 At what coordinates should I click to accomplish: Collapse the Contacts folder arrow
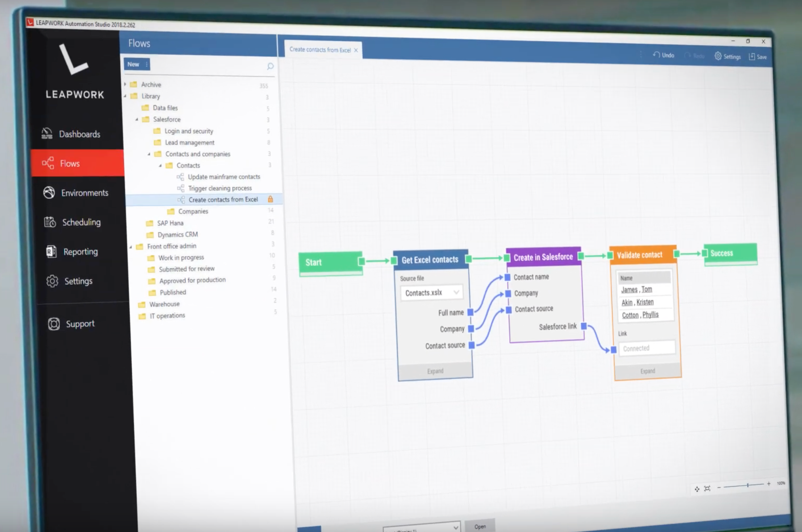(160, 165)
